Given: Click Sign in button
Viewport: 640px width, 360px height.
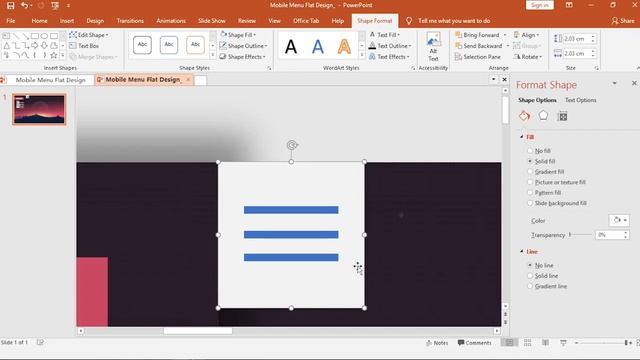Looking at the screenshot, I should coord(540,5).
